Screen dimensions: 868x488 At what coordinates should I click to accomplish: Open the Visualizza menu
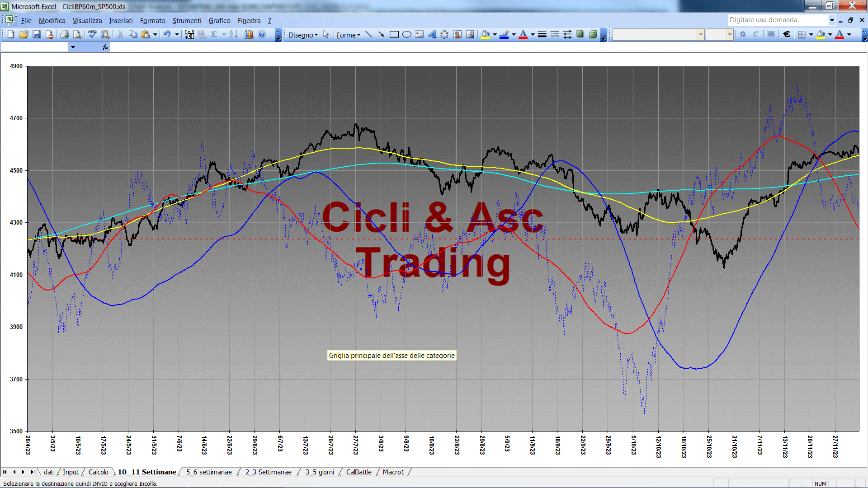point(87,21)
